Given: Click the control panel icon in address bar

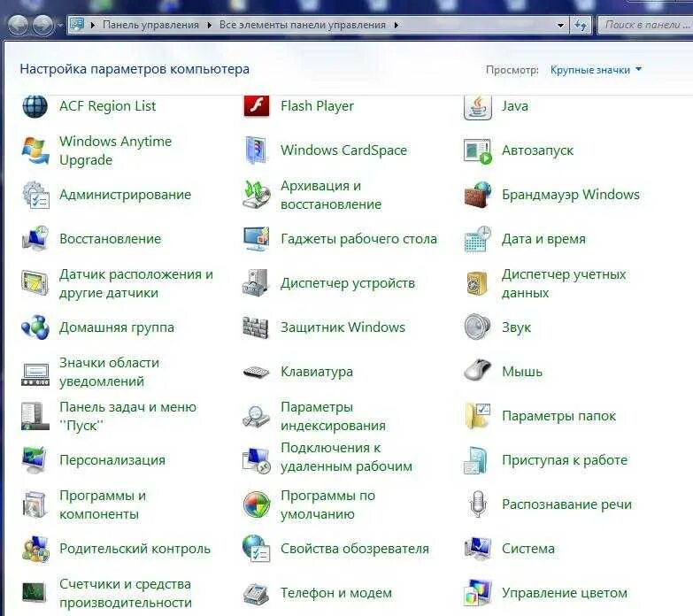Looking at the screenshot, I should pyautogui.click(x=77, y=24).
